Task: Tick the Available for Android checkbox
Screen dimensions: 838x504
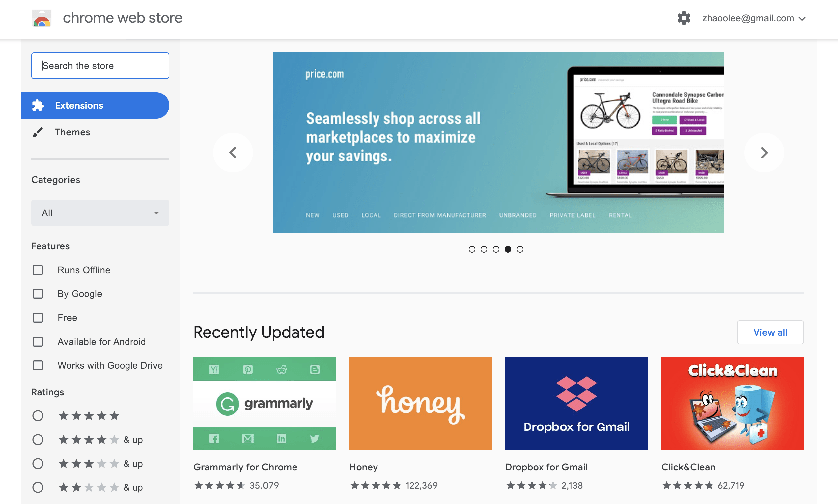Action: tap(38, 341)
